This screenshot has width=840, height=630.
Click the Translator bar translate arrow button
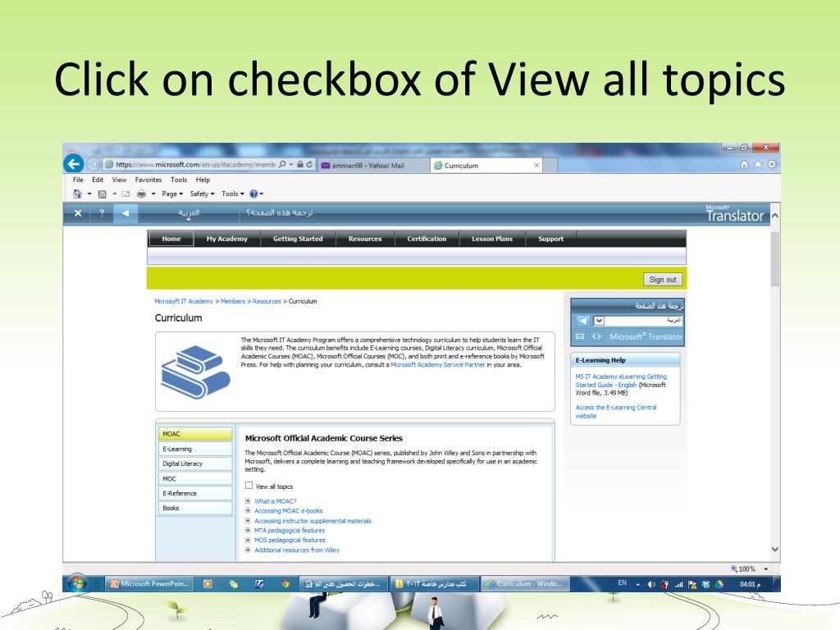point(126,213)
